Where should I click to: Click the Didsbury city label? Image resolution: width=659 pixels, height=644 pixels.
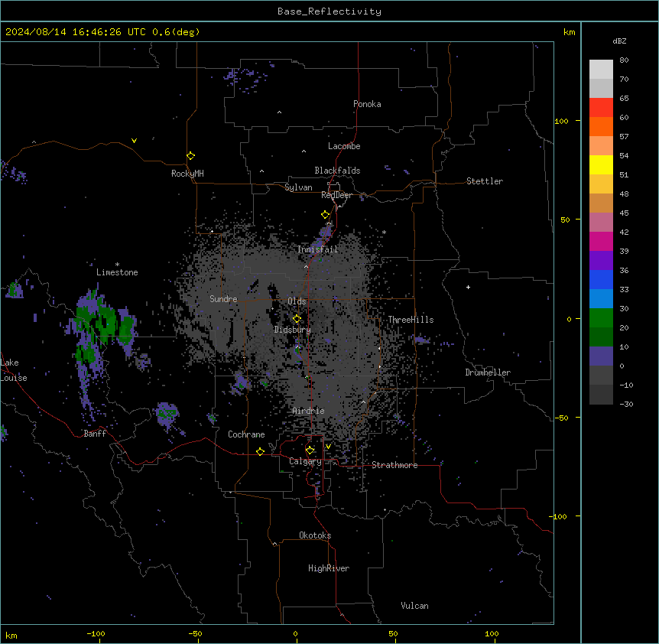(x=293, y=330)
